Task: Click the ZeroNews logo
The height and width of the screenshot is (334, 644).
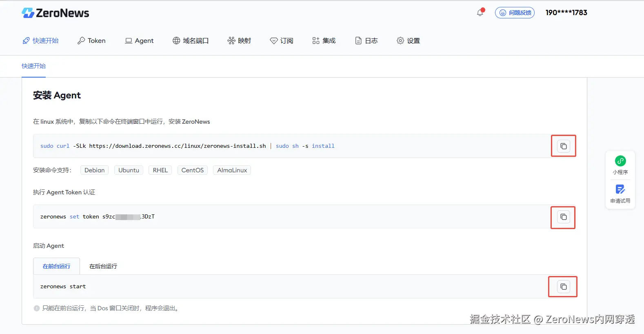Action: 56,13
